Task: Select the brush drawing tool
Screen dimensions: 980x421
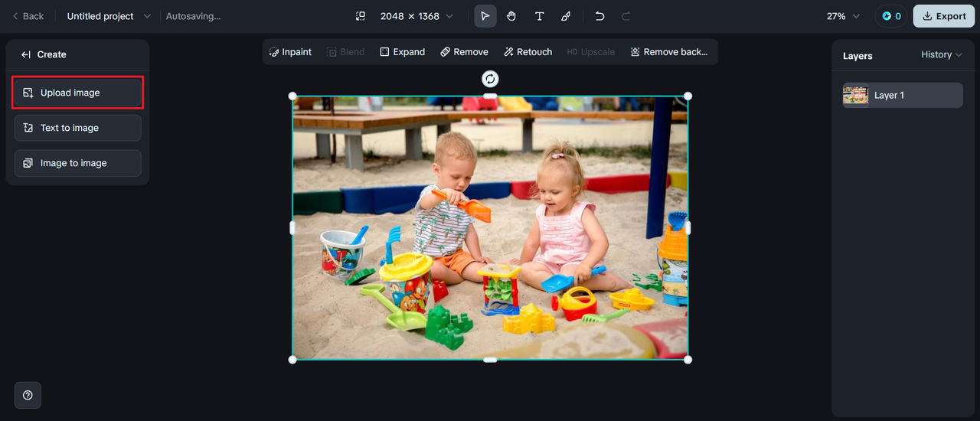Action: point(566,16)
